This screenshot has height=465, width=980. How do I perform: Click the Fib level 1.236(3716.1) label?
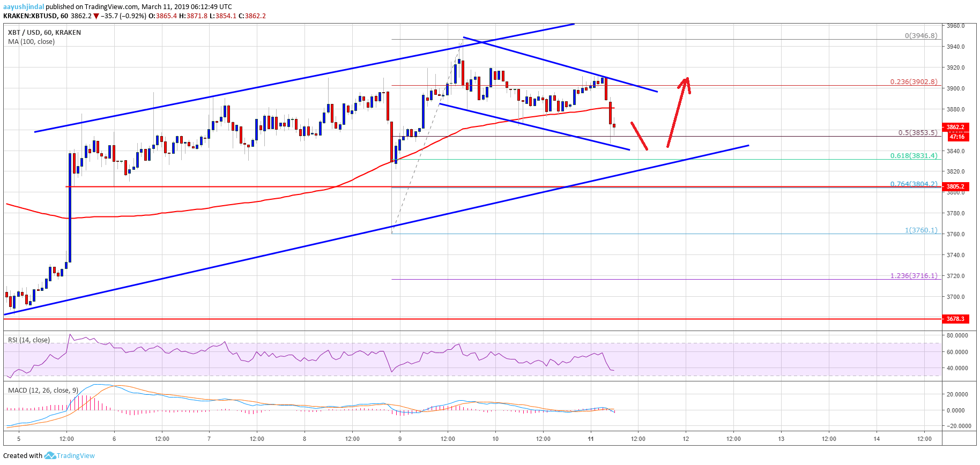pyautogui.click(x=914, y=276)
